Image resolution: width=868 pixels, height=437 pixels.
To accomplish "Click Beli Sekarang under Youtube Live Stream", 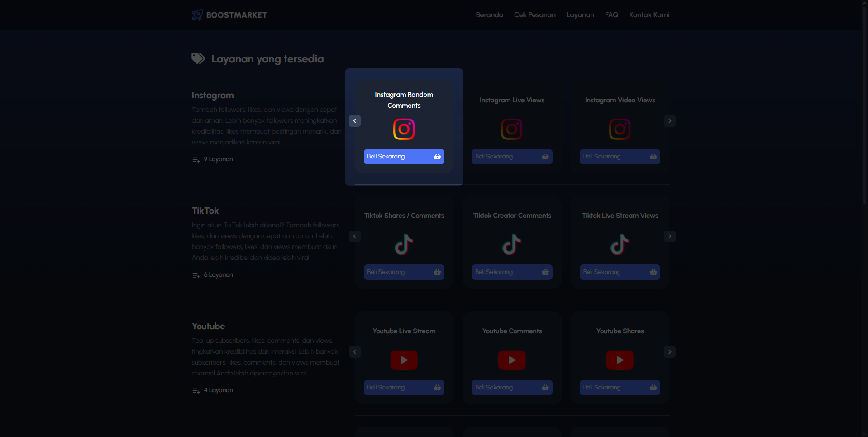I will tap(404, 388).
